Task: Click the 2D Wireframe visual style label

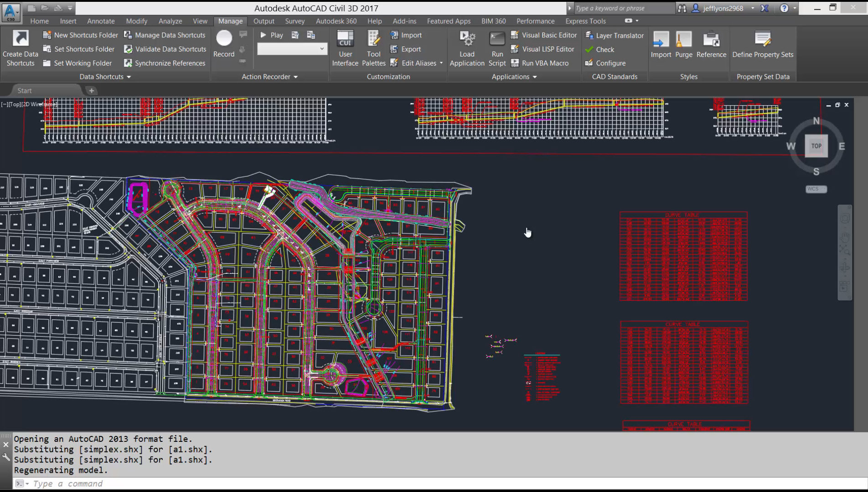Action: (x=40, y=104)
